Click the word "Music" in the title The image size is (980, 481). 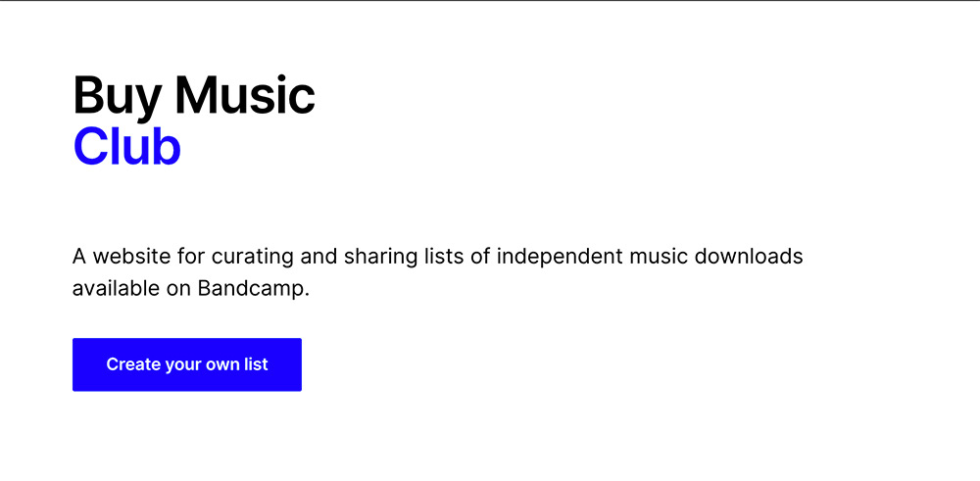[245, 95]
